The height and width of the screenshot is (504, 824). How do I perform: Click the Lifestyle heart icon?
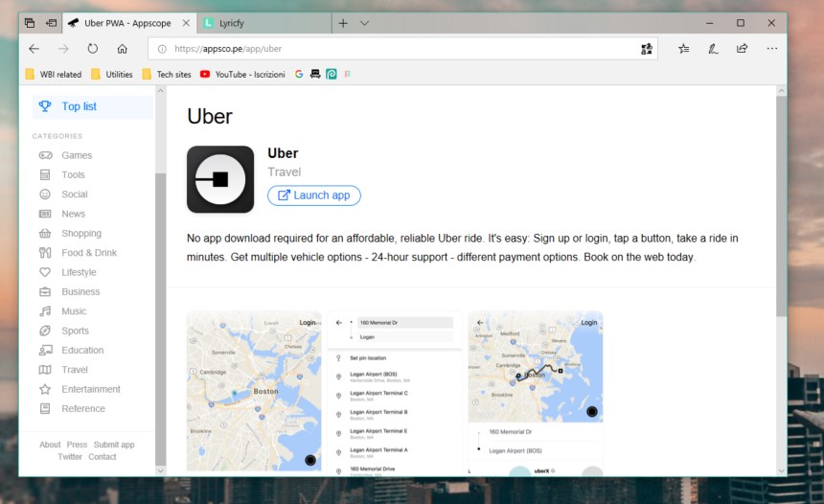(45, 272)
